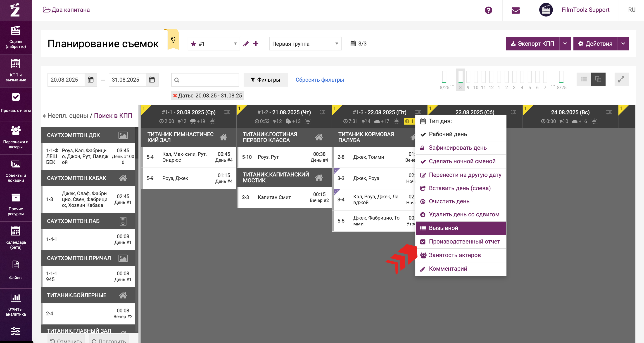Open the Сцены (либретто) sidebar section
This screenshot has height=343, width=644.
point(16,38)
